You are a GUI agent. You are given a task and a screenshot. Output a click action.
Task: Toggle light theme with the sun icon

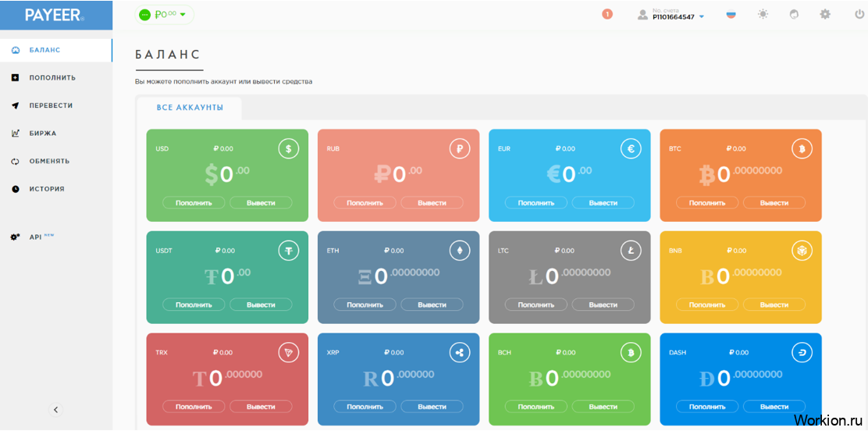click(763, 14)
